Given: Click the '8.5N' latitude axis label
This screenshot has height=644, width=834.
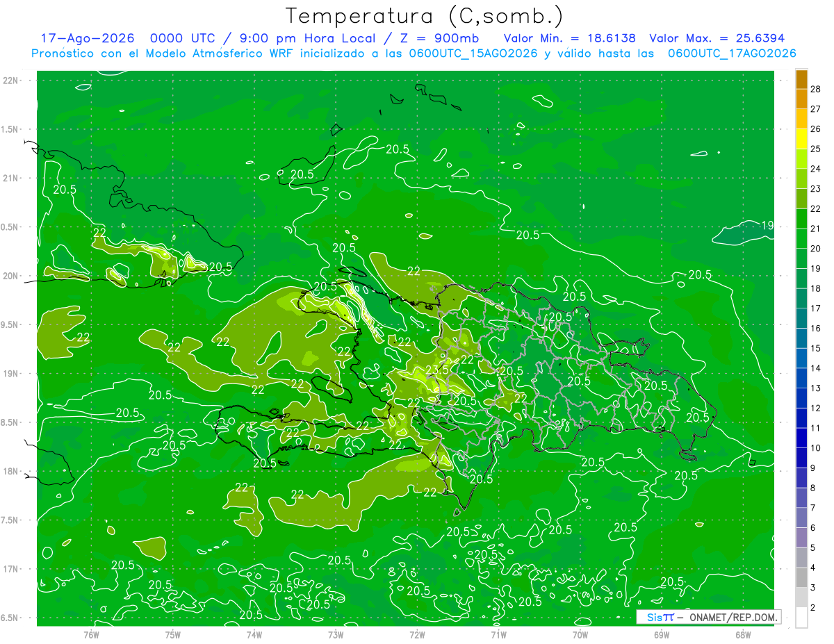Looking at the screenshot, I should pos(10,422).
